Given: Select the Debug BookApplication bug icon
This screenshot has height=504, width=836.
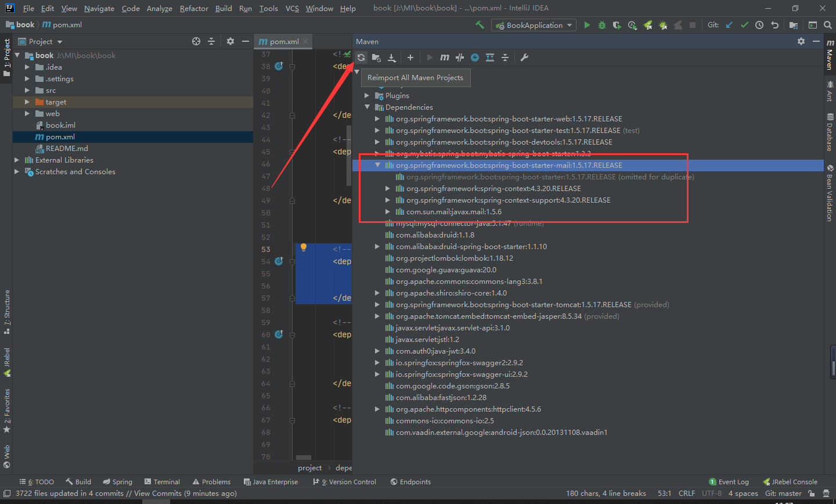Looking at the screenshot, I should point(601,25).
